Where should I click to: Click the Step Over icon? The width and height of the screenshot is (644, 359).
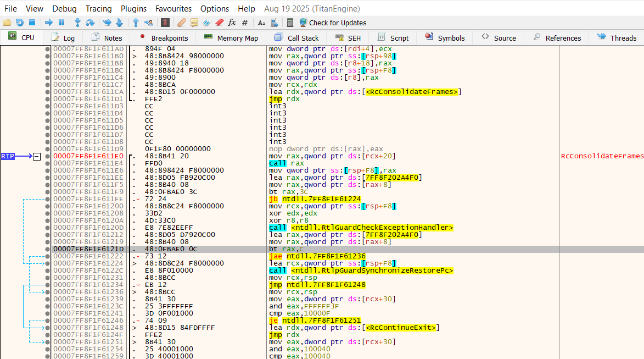coord(90,23)
